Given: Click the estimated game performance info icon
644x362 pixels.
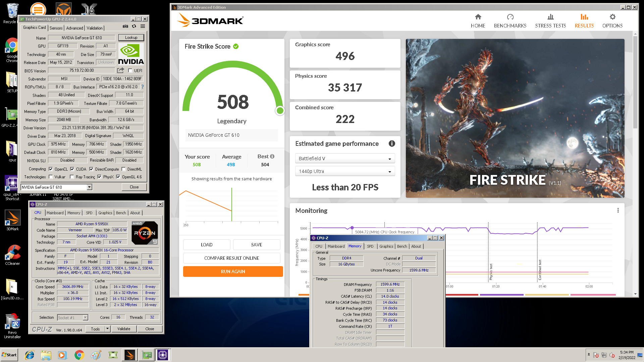Looking at the screenshot, I should coord(392,143).
